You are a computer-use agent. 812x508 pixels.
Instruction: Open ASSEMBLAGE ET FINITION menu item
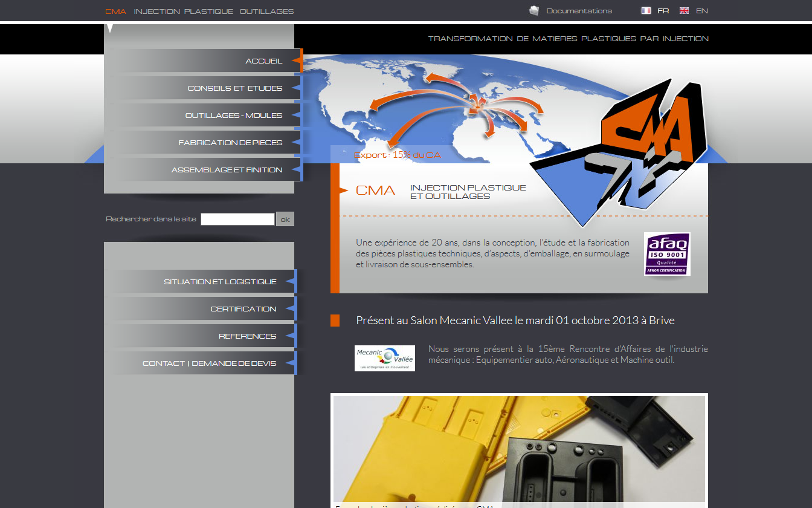coord(204,169)
